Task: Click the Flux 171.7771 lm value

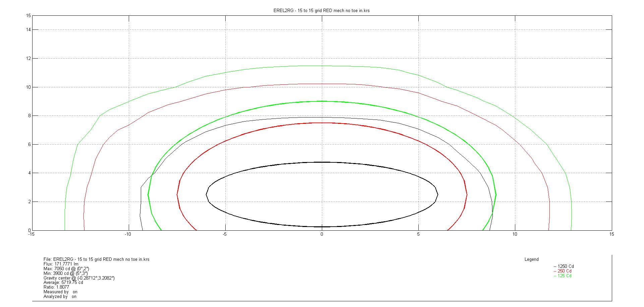Action: pos(61,264)
